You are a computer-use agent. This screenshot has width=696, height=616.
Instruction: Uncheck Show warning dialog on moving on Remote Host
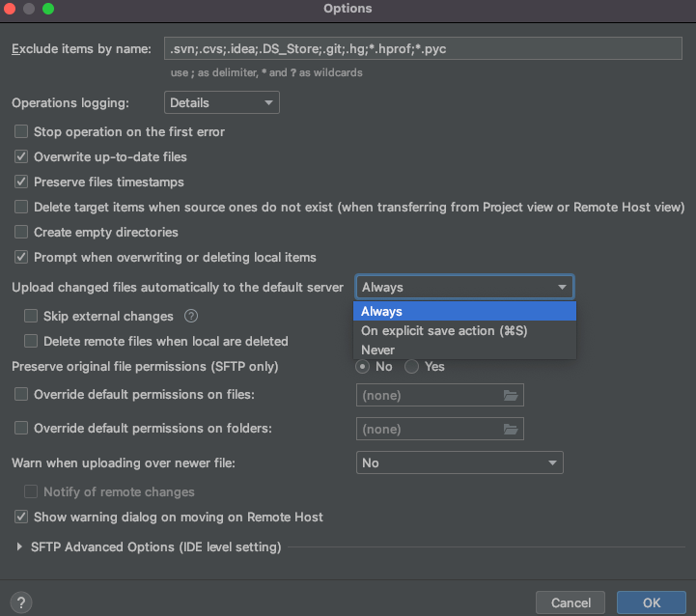pos(21,518)
